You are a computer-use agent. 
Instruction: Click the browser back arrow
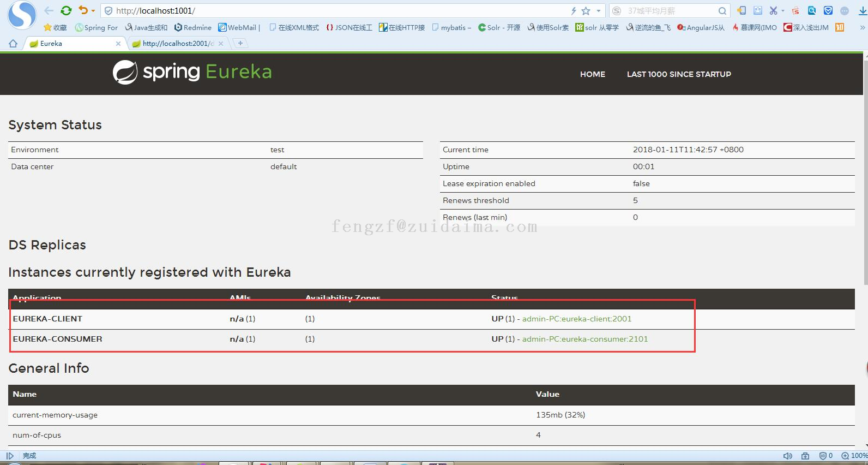pyautogui.click(x=49, y=10)
